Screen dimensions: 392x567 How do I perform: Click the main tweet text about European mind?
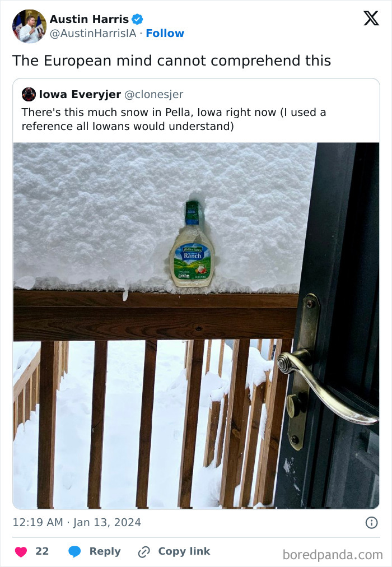[171, 61]
